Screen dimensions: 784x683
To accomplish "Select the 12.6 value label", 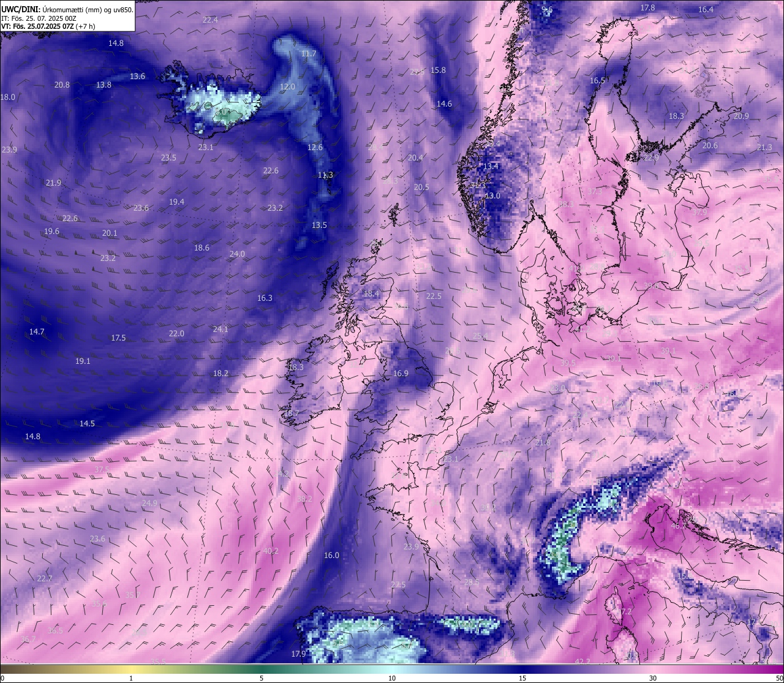I will (x=315, y=148).
